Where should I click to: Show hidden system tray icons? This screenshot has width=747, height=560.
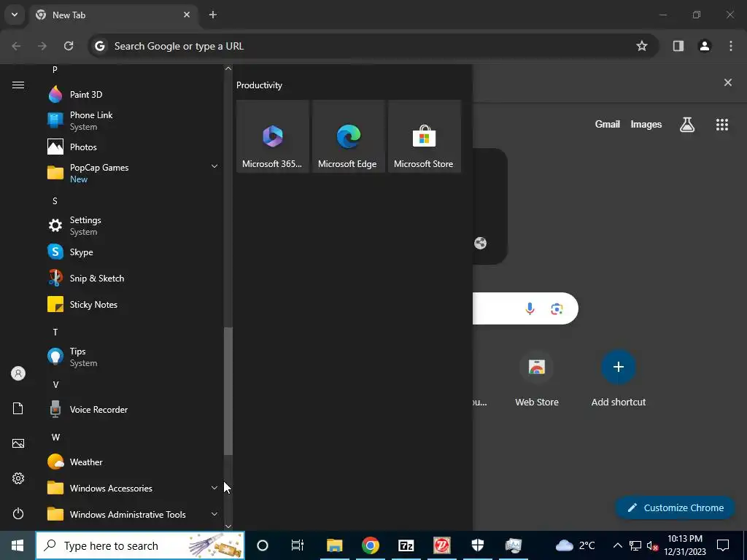(x=617, y=545)
